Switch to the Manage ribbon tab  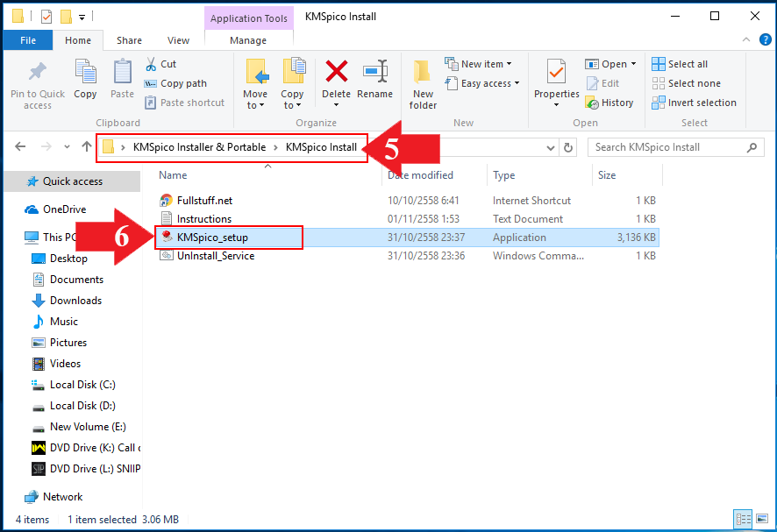point(248,40)
